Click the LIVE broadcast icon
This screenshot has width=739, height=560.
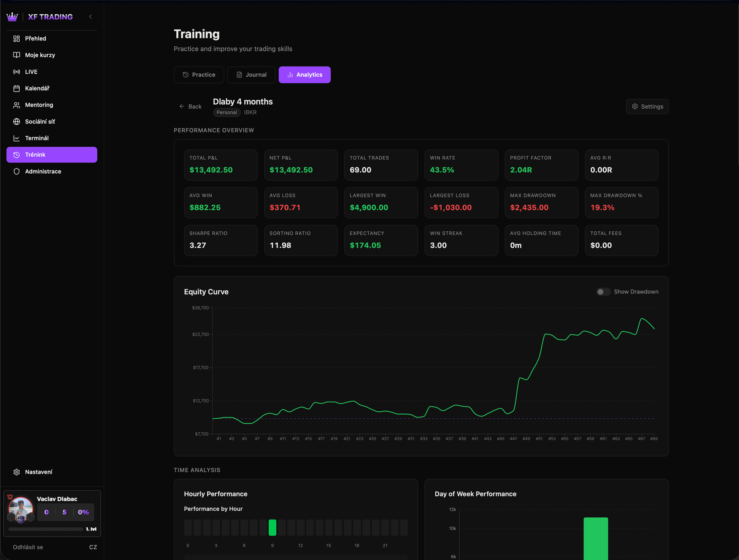pos(17,72)
